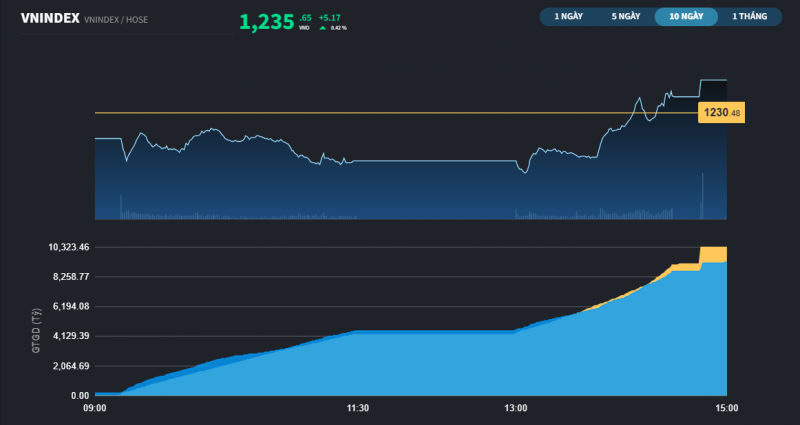Click the 15:00 time axis label
800x425 pixels.
coord(727,408)
